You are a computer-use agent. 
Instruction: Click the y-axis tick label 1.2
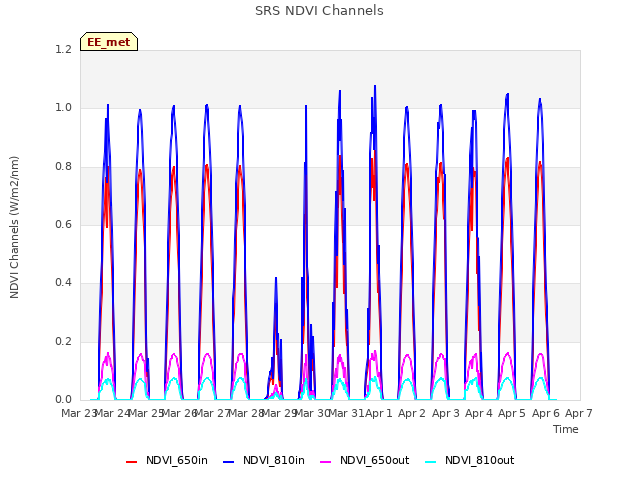click(x=63, y=49)
